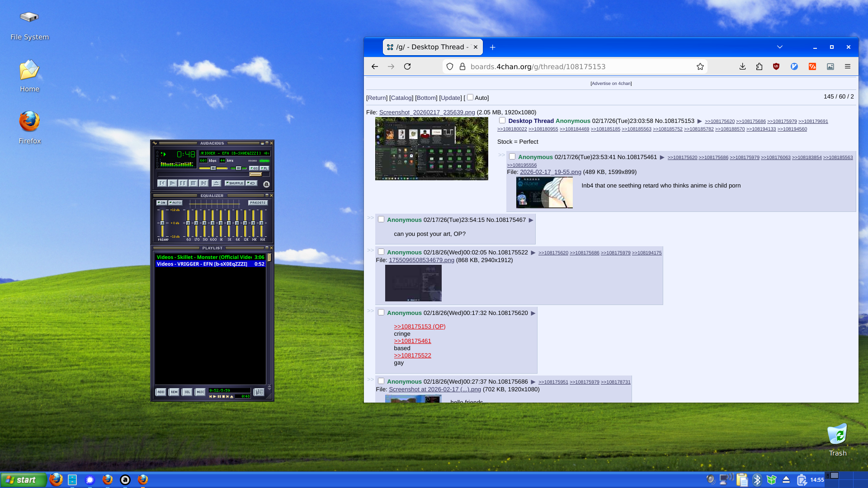Stop playback in Audacious

193,183
